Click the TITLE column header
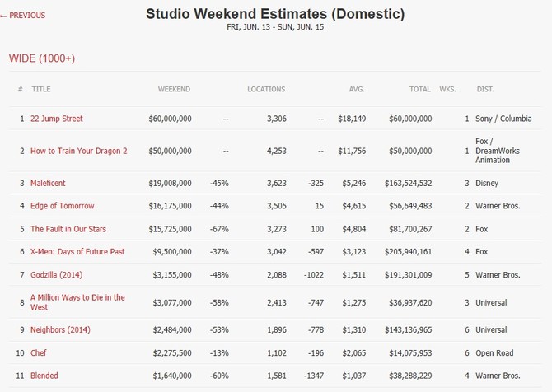The image size is (552, 392). pos(41,89)
